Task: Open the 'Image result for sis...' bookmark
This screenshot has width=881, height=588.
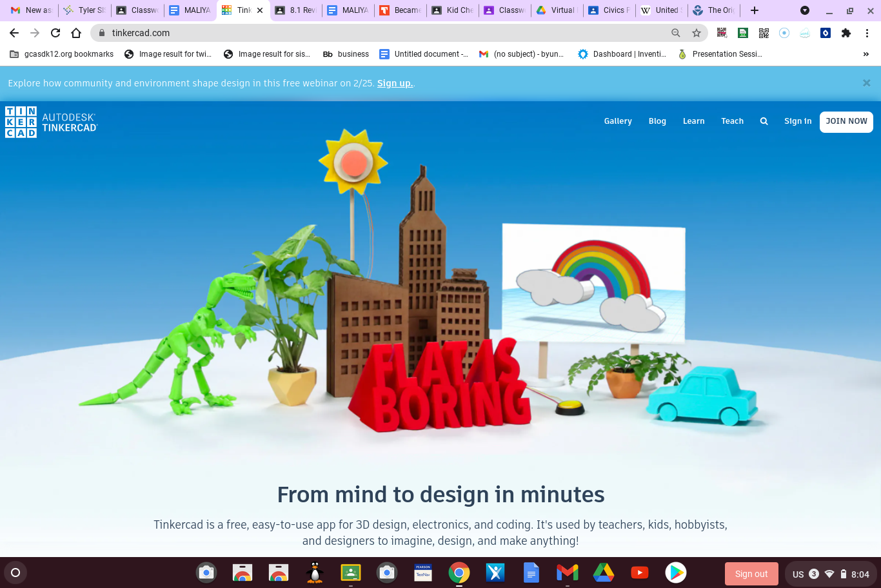Action: click(x=266, y=54)
